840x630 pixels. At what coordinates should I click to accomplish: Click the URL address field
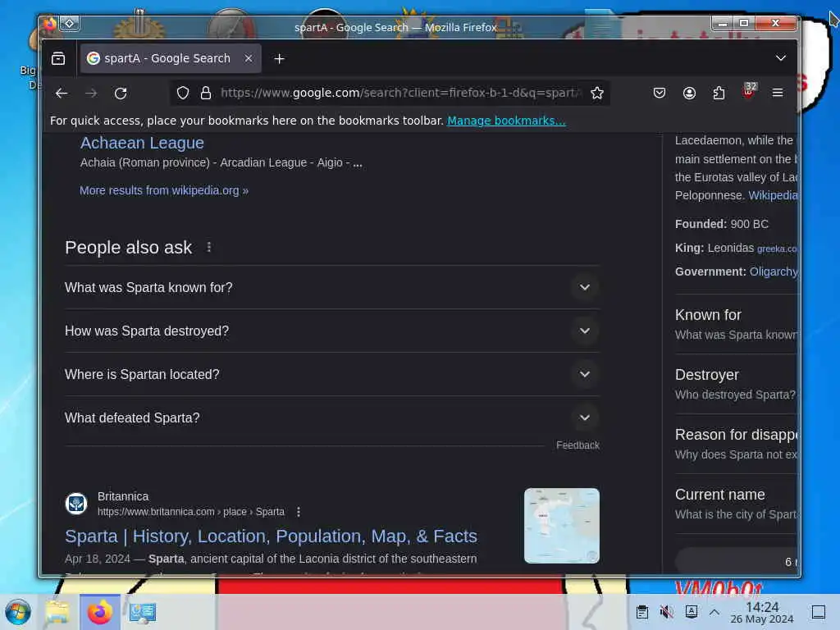(x=399, y=94)
